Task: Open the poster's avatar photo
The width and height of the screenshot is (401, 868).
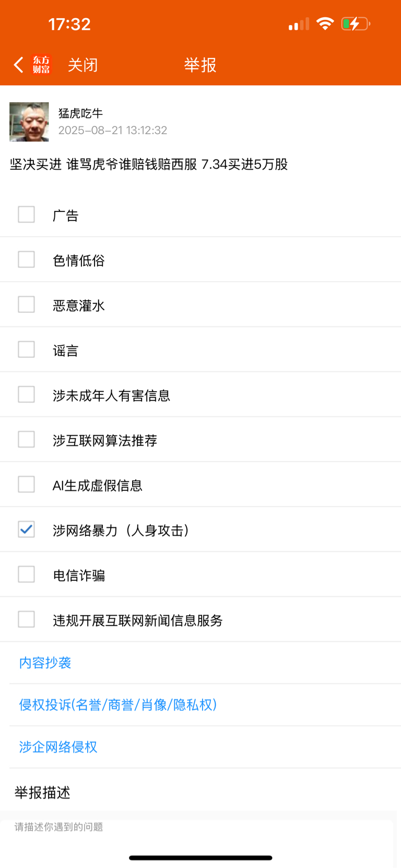Action: (29, 122)
